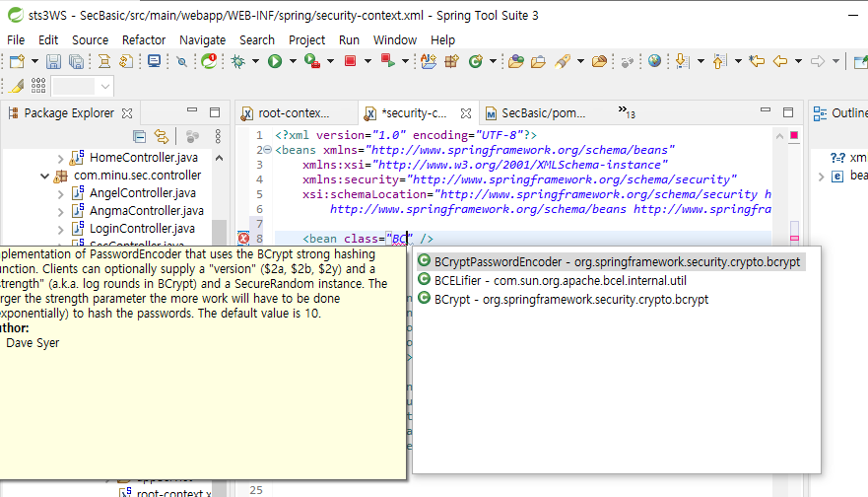Open dropdown arrow next to New icon
Viewport: 868px width, 497px height.
(34, 61)
